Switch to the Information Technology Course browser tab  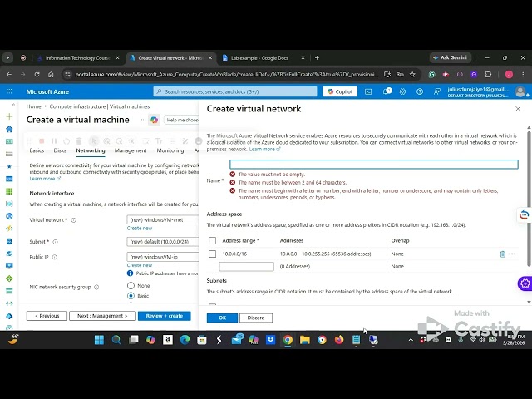click(78, 58)
